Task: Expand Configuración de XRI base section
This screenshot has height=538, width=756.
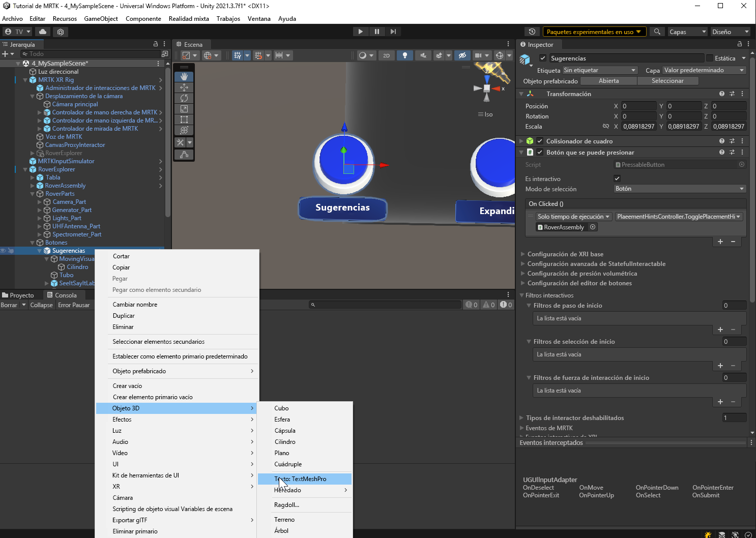Action: point(522,254)
